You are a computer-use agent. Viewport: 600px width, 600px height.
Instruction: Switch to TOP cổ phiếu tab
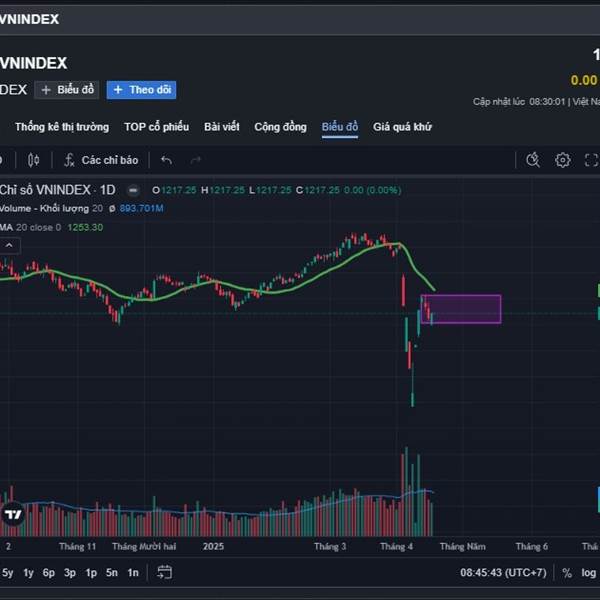[157, 127]
